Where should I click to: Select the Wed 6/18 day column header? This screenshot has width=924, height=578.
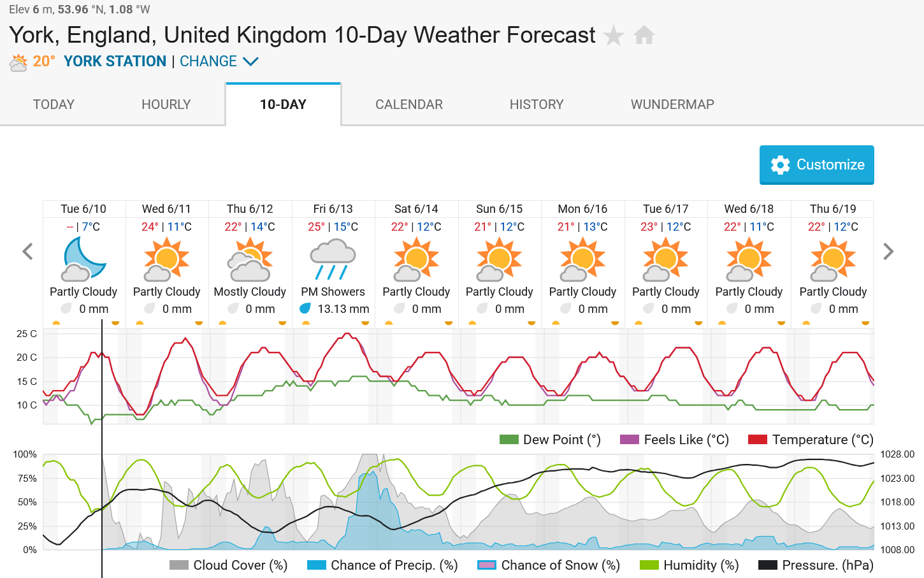pos(749,209)
